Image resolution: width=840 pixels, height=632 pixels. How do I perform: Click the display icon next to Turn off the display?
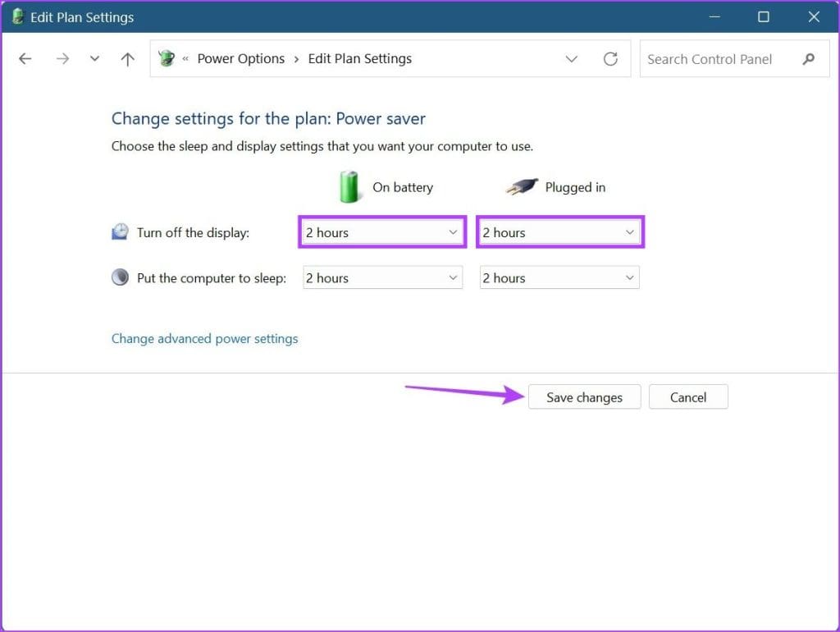120,231
